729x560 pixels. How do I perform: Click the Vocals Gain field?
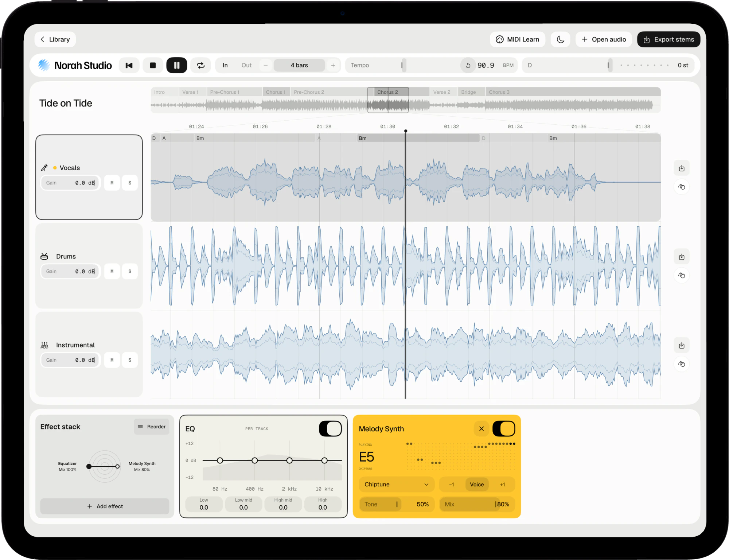click(x=70, y=183)
